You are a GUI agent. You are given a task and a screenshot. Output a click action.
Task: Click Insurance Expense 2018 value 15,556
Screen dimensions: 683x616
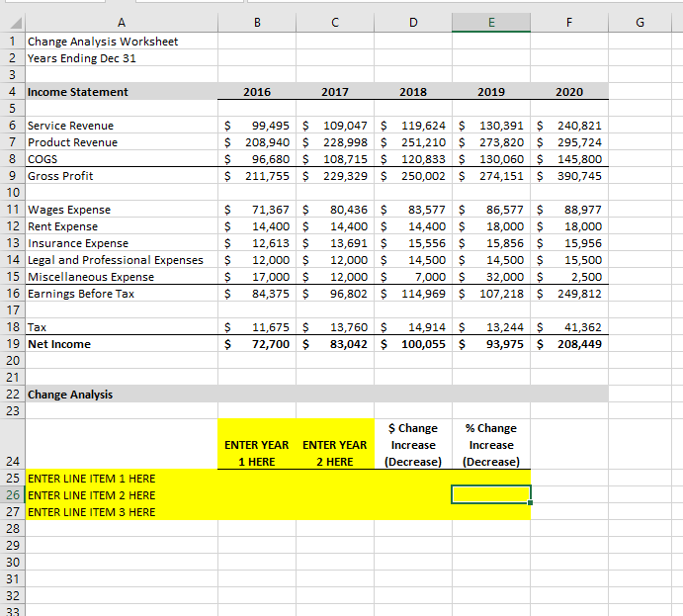(x=413, y=243)
